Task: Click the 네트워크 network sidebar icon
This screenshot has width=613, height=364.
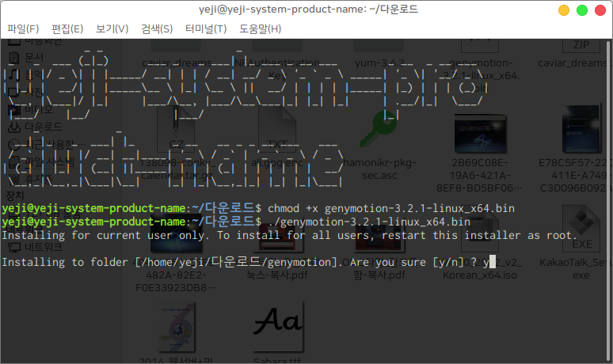Action: [x=13, y=247]
